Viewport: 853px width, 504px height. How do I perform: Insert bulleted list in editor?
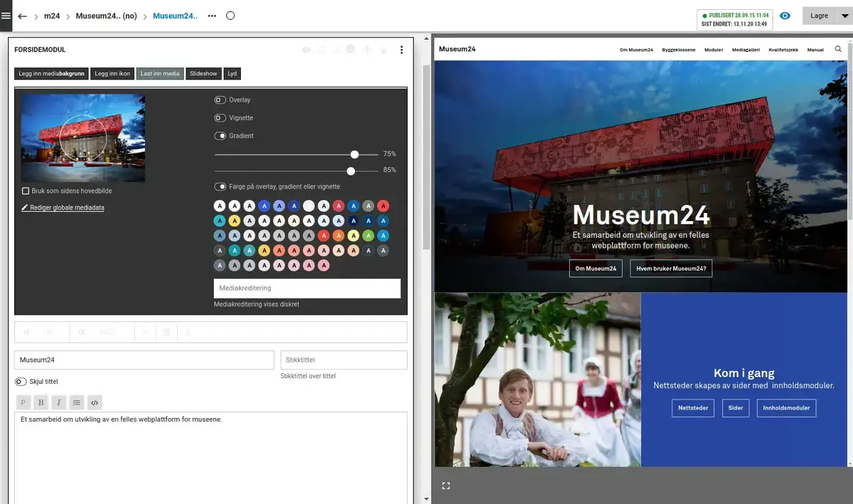pos(77,402)
